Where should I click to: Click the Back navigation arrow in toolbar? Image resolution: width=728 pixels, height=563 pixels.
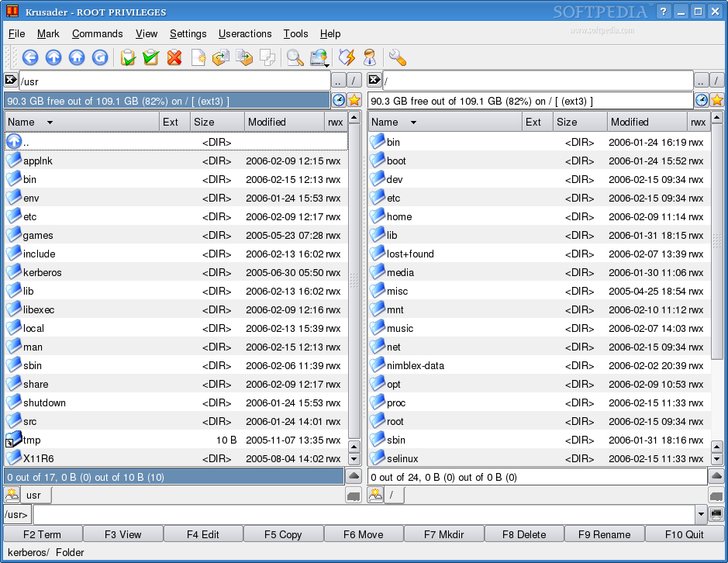(x=30, y=57)
